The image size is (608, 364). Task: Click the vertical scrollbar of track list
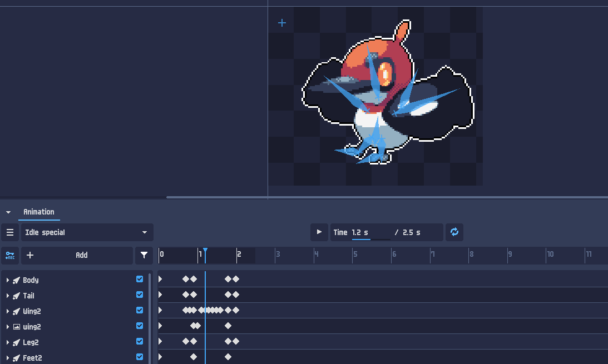click(150, 317)
